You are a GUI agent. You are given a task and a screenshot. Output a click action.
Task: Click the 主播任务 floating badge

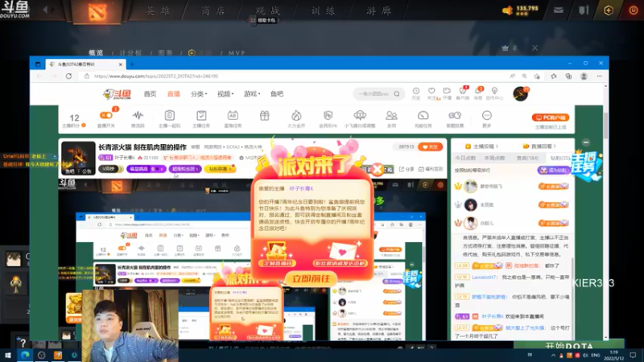(587, 167)
